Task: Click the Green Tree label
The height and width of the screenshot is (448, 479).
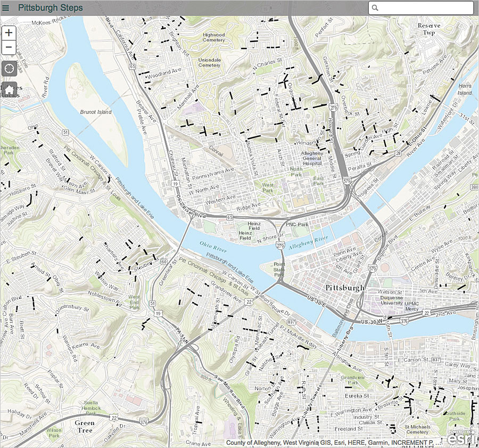Action: [84, 426]
